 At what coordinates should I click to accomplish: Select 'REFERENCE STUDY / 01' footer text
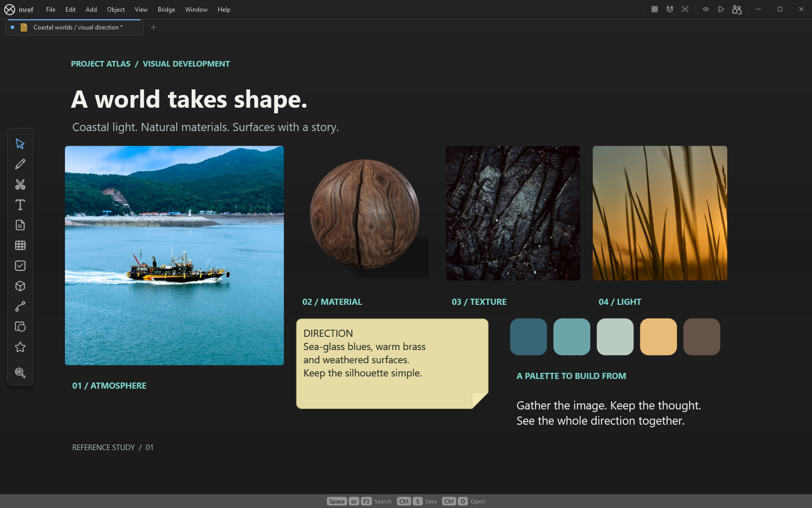(113, 448)
